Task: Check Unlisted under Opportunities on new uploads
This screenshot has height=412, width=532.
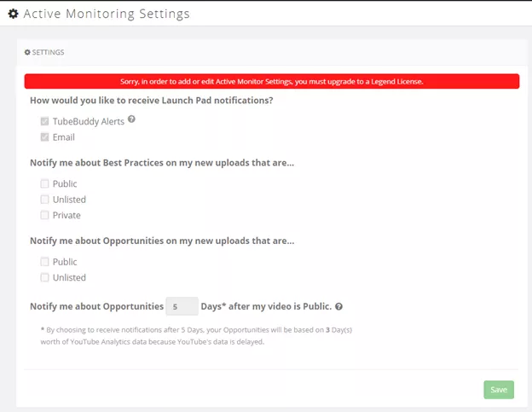Action: [45, 277]
